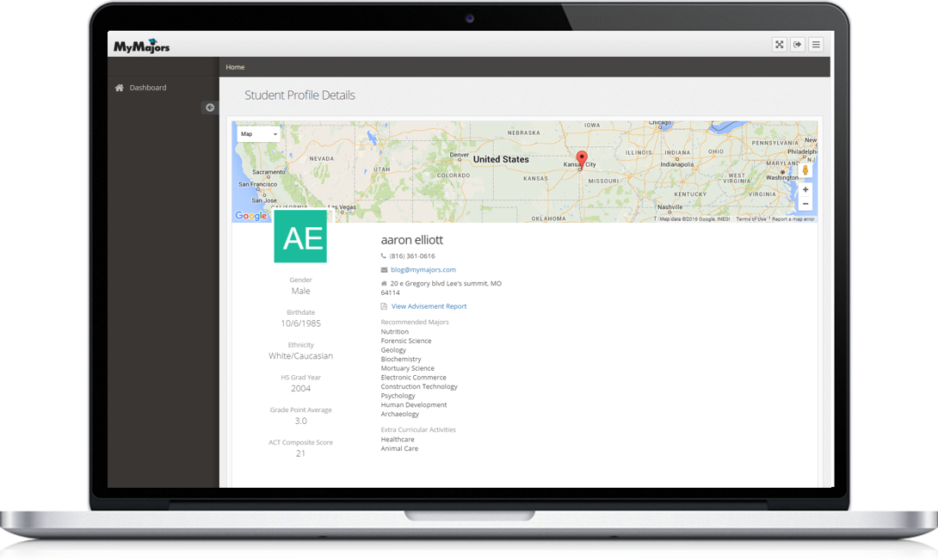Zoom in the map with plus button
Image resolution: width=938 pixels, height=560 pixels.
(805, 189)
